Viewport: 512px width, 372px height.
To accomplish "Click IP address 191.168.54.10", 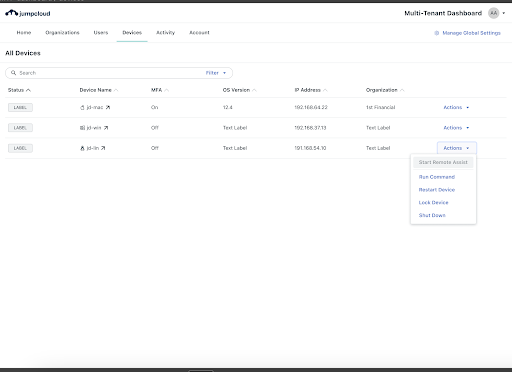I will tap(310, 148).
